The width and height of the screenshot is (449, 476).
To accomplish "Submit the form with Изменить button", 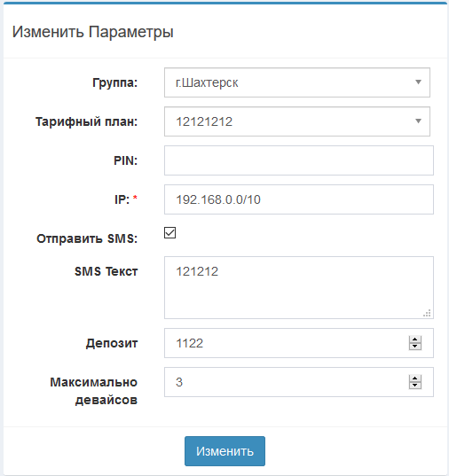I will (x=224, y=451).
